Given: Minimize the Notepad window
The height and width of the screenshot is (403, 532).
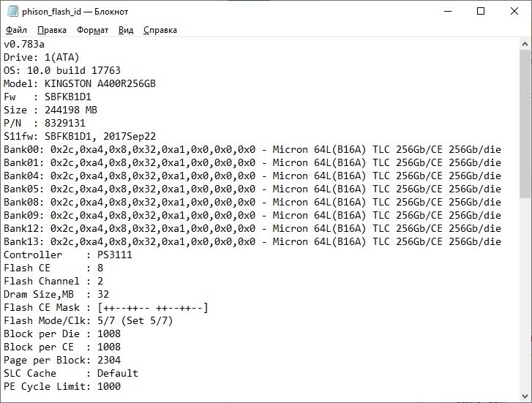Looking at the screenshot, I should (x=448, y=11).
